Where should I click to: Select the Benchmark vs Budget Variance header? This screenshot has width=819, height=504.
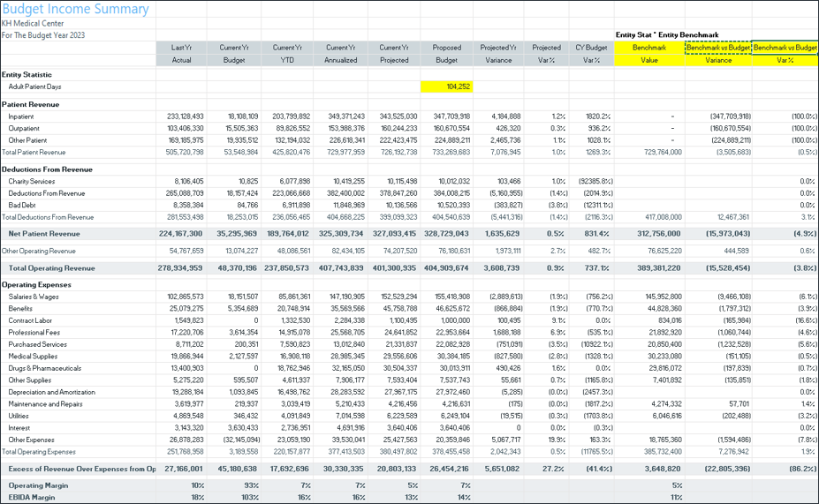tap(717, 53)
